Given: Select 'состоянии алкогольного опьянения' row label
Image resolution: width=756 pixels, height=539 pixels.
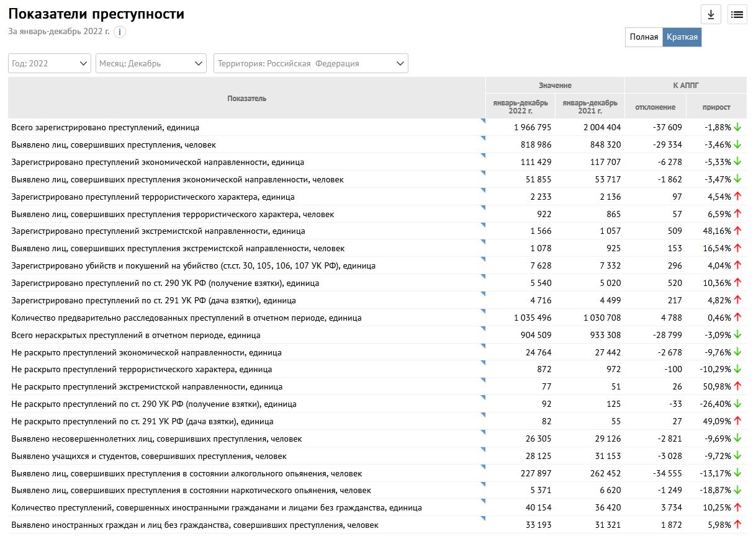Looking at the screenshot, I should 186,473.
